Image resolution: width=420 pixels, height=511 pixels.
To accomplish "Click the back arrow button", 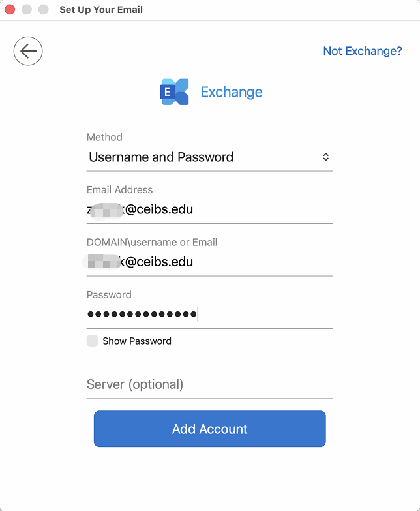I will 28,51.
